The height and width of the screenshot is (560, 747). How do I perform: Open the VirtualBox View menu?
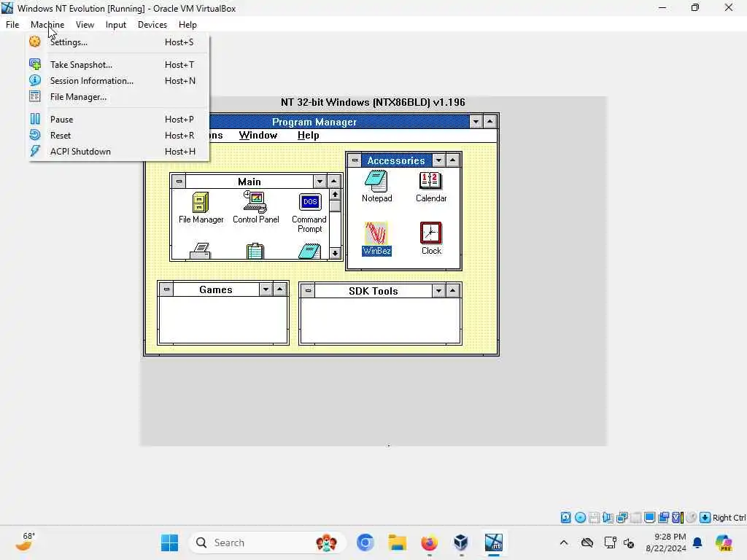85,25
